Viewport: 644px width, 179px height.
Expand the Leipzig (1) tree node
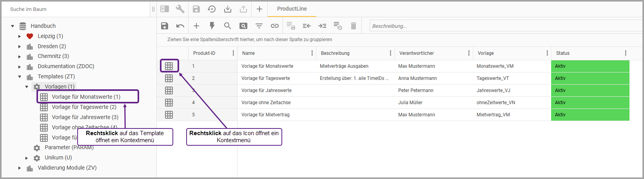pos(20,36)
